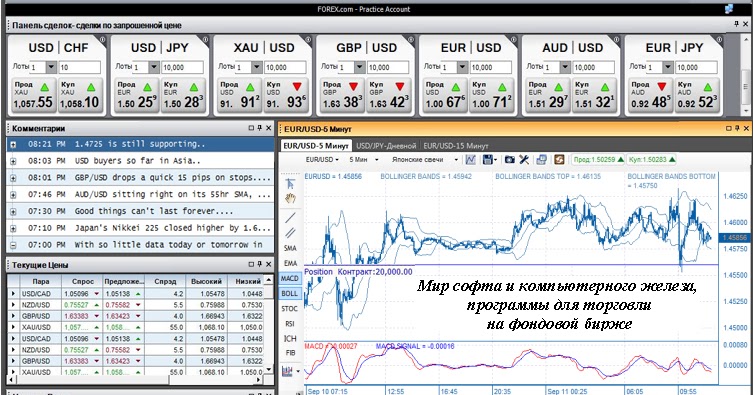Switch to the USD/JPY-Дневной chart tab

coord(386,145)
